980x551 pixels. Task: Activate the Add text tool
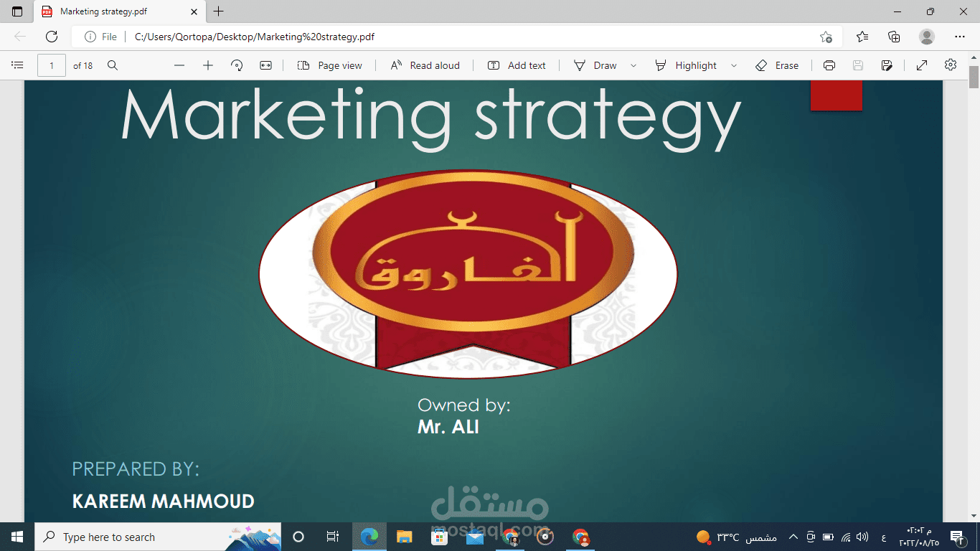click(x=517, y=65)
